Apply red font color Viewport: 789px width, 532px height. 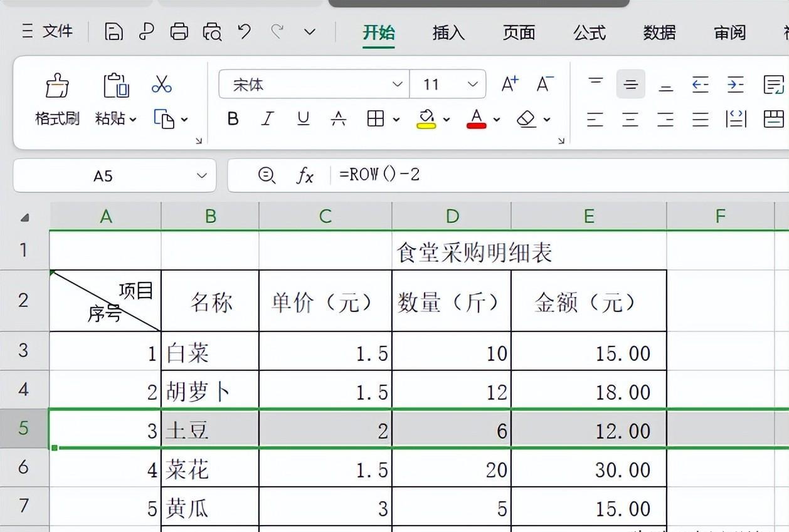[477, 118]
